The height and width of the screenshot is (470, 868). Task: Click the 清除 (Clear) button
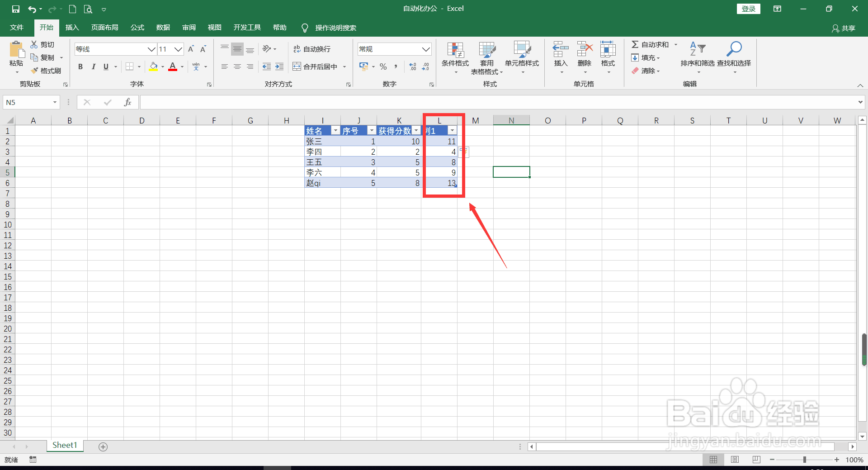[646, 71]
